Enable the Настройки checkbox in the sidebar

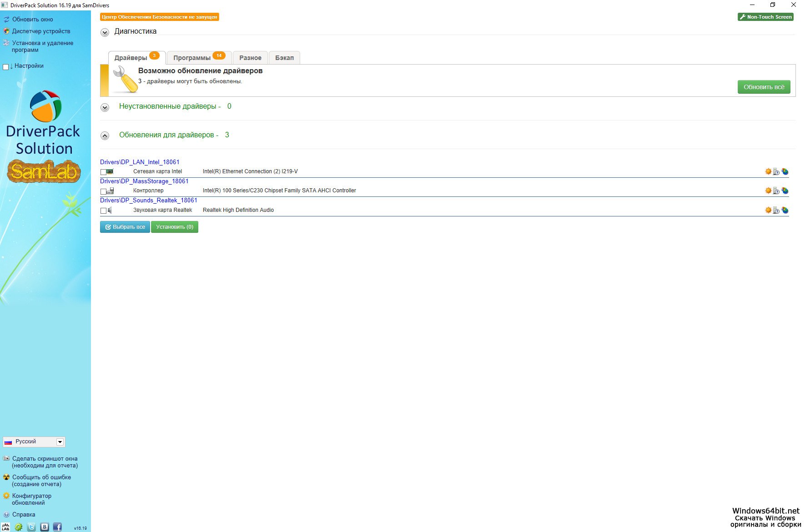coord(6,67)
